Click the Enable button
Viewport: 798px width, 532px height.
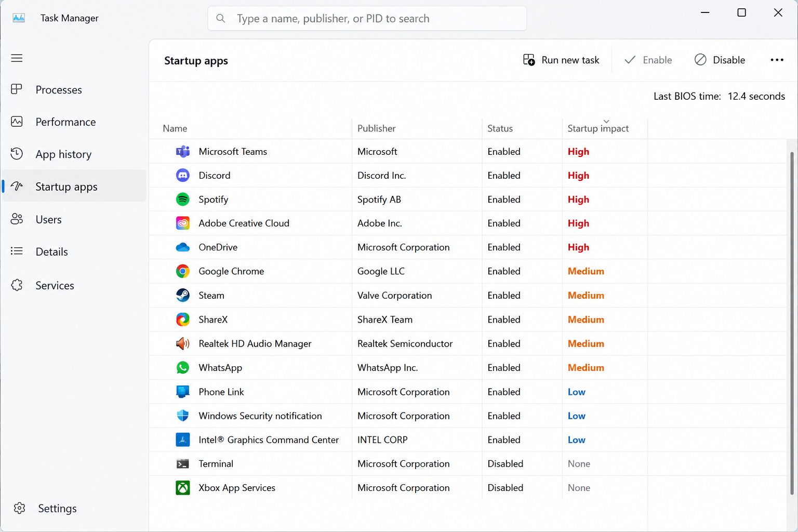[x=648, y=60]
